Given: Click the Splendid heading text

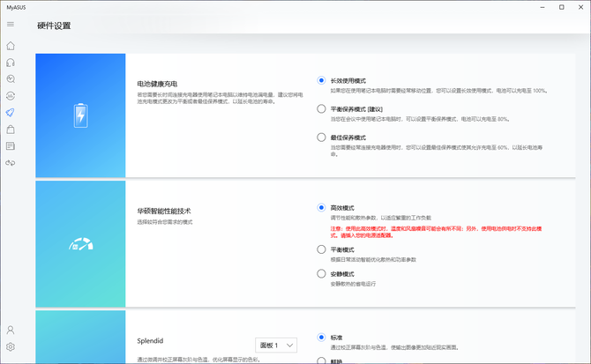Looking at the screenshot, I should [x=150, y=341].
